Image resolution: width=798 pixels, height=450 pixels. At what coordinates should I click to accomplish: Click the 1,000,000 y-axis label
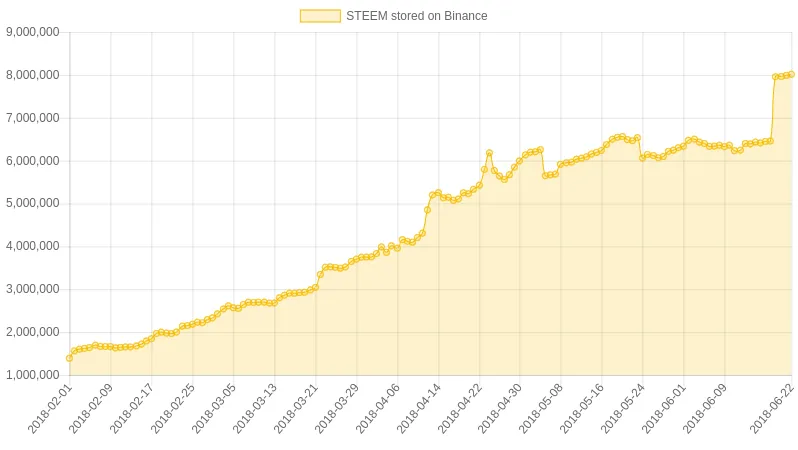33,375
